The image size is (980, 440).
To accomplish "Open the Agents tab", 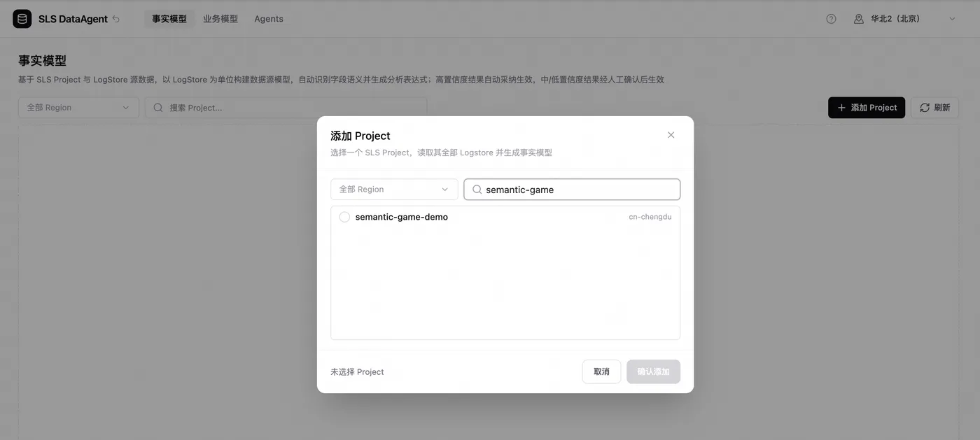I will pyautogui.click(x=269, y=19).
